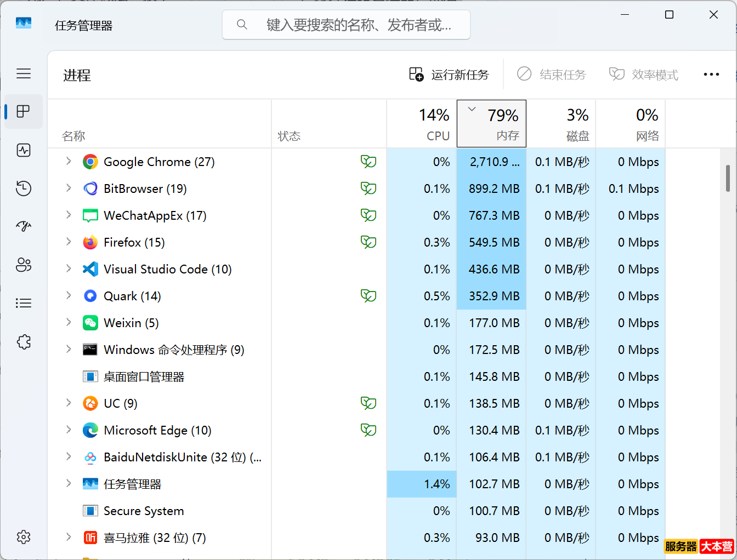Click the Processes sidebar icon

coord(24,112)
